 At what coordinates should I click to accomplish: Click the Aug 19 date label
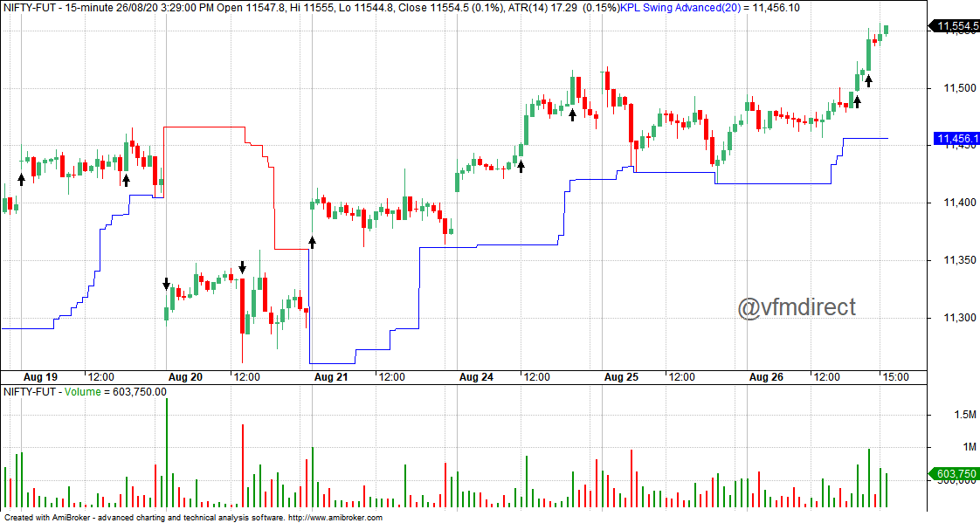click(x=40, y=377)
